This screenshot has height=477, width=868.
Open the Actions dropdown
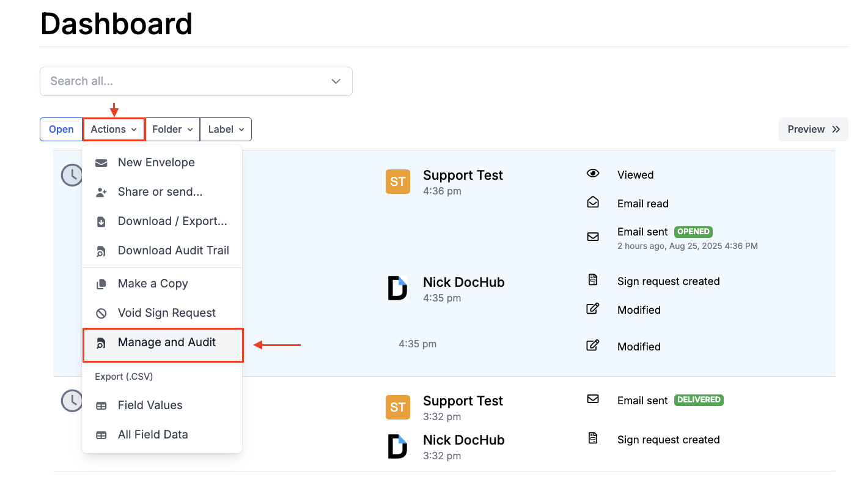(114, 130)
